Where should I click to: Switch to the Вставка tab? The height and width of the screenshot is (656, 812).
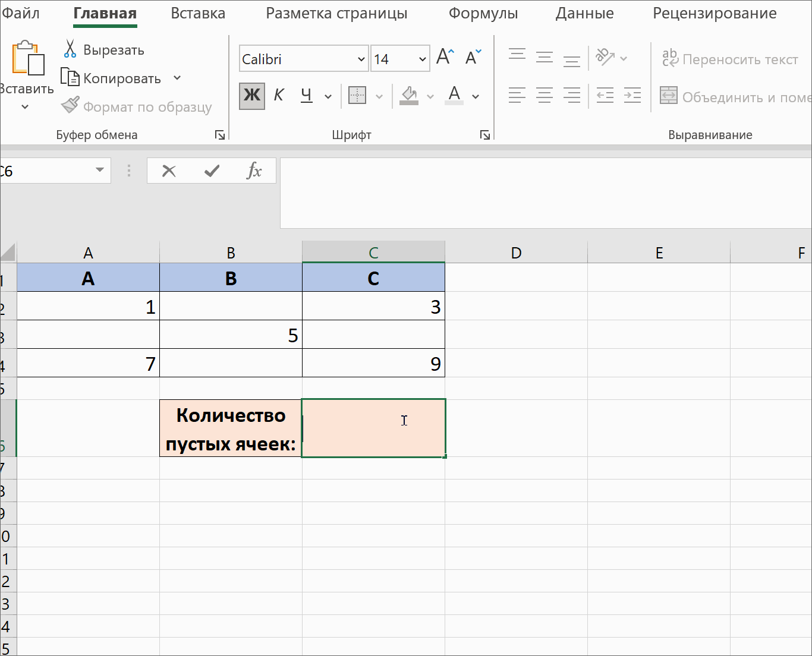pos(198,13)
